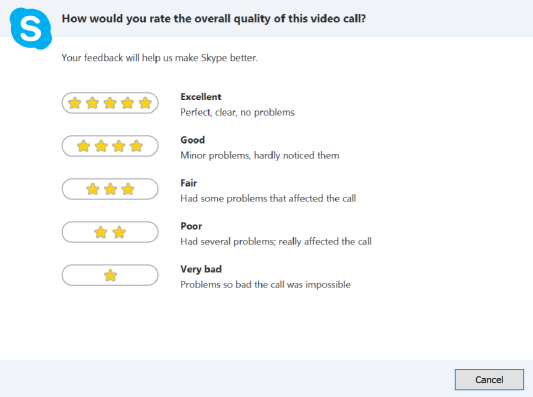Pick the two-star rating button

(x=110, y=232)
